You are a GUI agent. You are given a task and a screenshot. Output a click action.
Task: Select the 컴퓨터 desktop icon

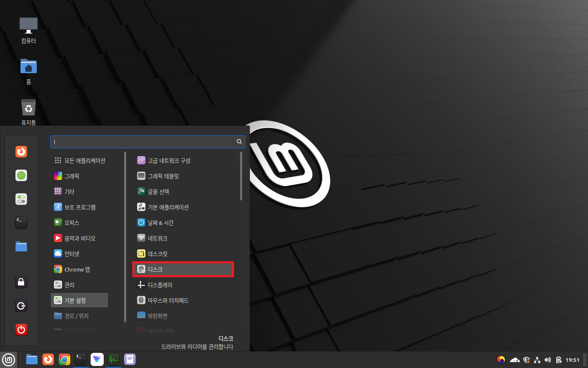(x=29, y=31)
